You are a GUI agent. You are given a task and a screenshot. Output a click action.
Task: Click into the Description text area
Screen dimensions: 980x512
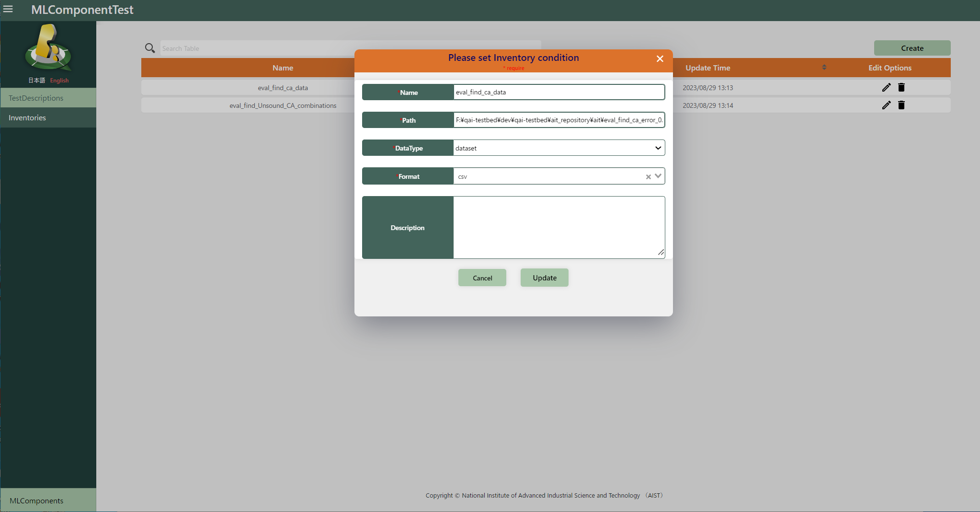[558, 227]
